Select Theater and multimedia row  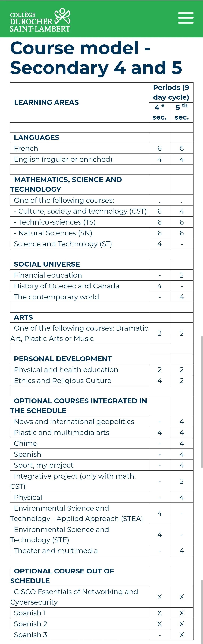click(101, 551)
